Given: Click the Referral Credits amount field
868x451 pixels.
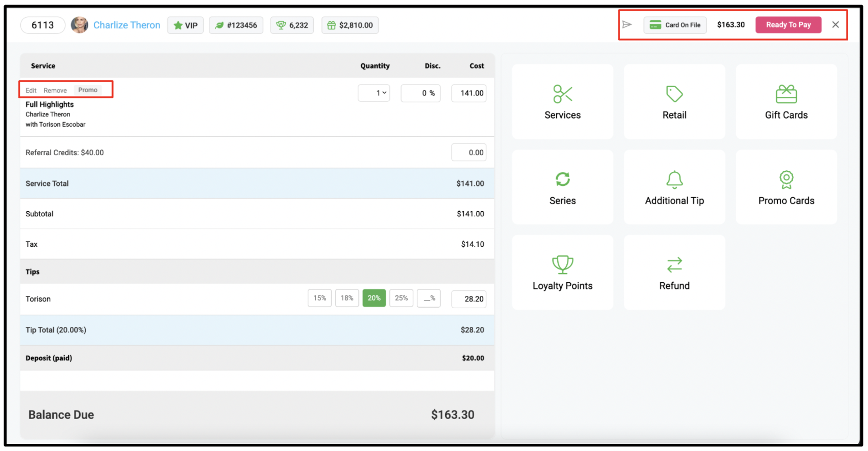Looking at the screenshot, I should click(x=469, y=153).
